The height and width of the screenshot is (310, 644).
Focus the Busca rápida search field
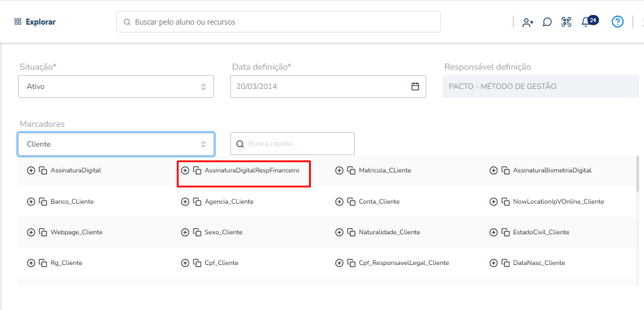(x=292, y=144)
